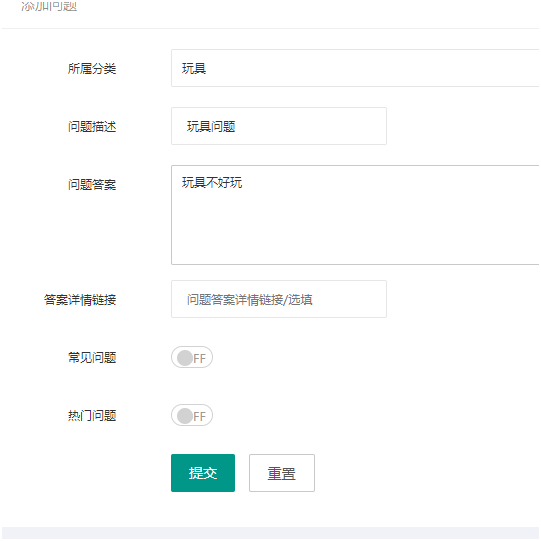Click the text 玩具不好玩 in answer box
Image resolution: width=541 pixels, height=541 pixels.
[212, 183]
